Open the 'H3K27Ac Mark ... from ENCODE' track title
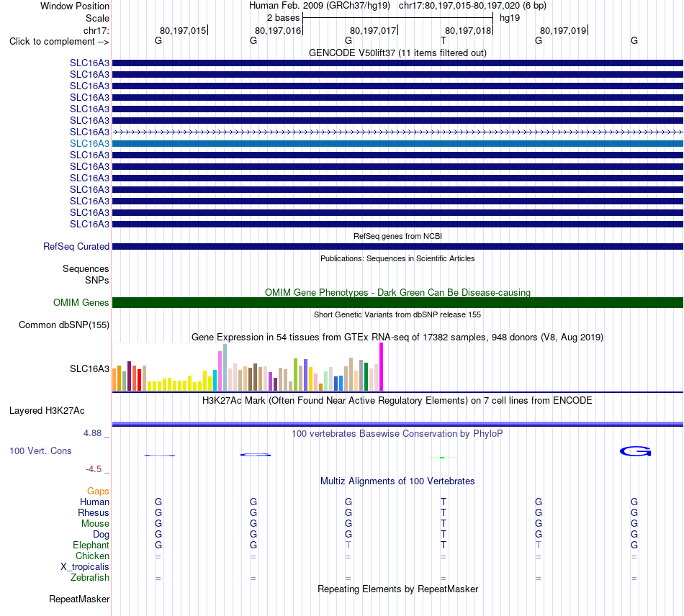Viewport: 684px width, 616px height. [397, 401]
